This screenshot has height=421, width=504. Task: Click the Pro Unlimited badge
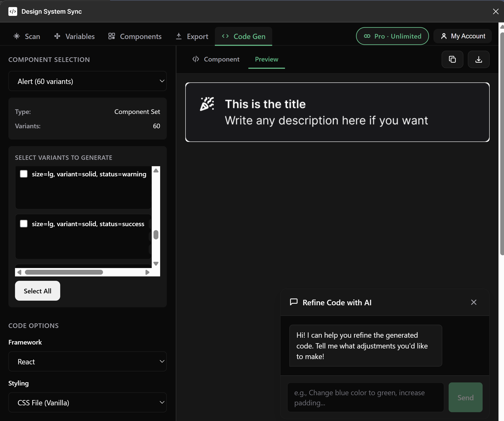[x=392, y=36]
